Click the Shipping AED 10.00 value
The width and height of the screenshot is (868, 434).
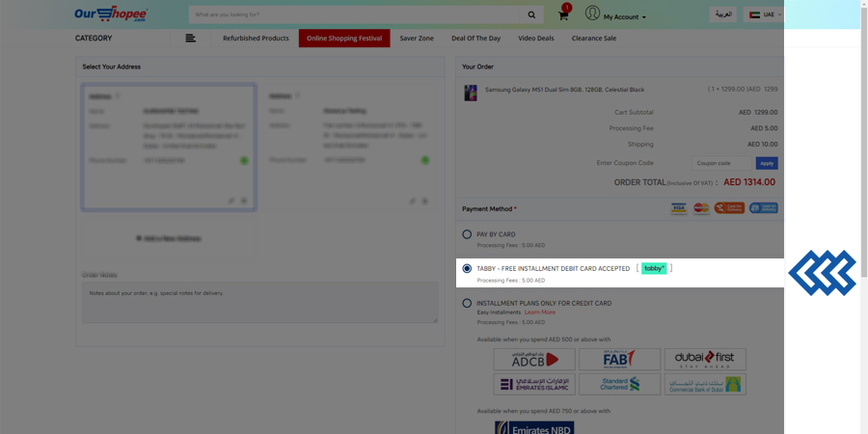(762, 145)
